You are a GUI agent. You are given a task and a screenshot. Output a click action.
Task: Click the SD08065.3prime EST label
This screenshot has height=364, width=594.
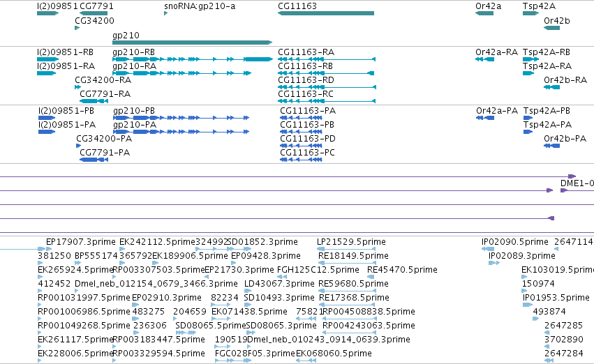[x=281, y=326]
